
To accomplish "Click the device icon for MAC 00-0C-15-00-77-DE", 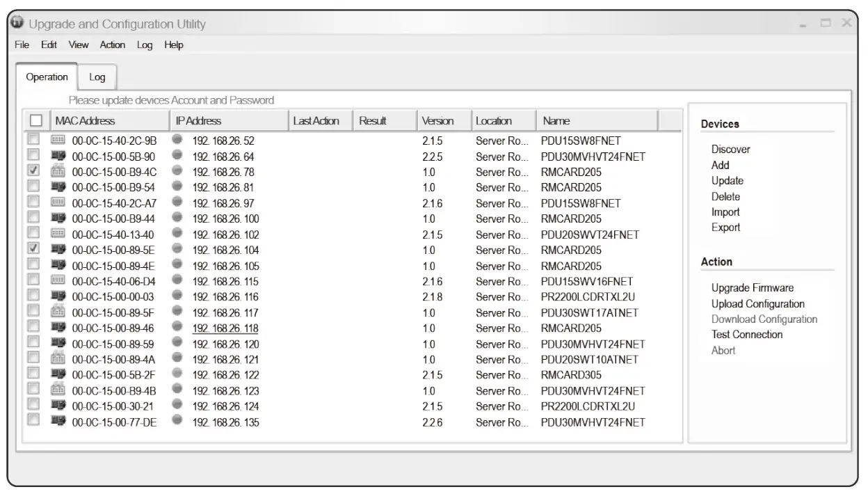I will click(58, 422).
